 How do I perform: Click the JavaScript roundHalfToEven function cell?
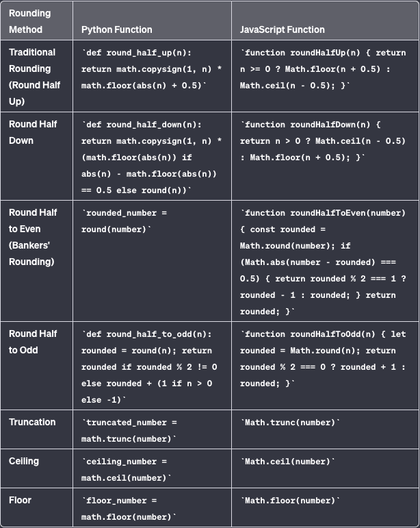click(x=323, y=262)
